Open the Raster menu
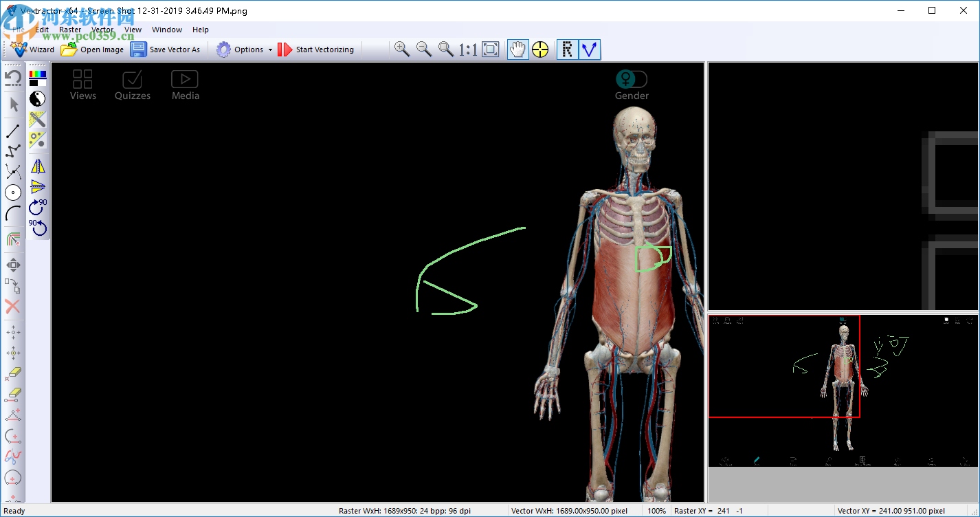 click(70, 30)
